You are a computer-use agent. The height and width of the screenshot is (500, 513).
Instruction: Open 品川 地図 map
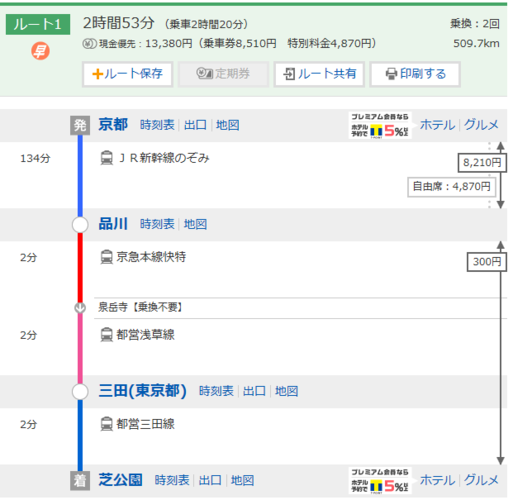coord(195,224)
